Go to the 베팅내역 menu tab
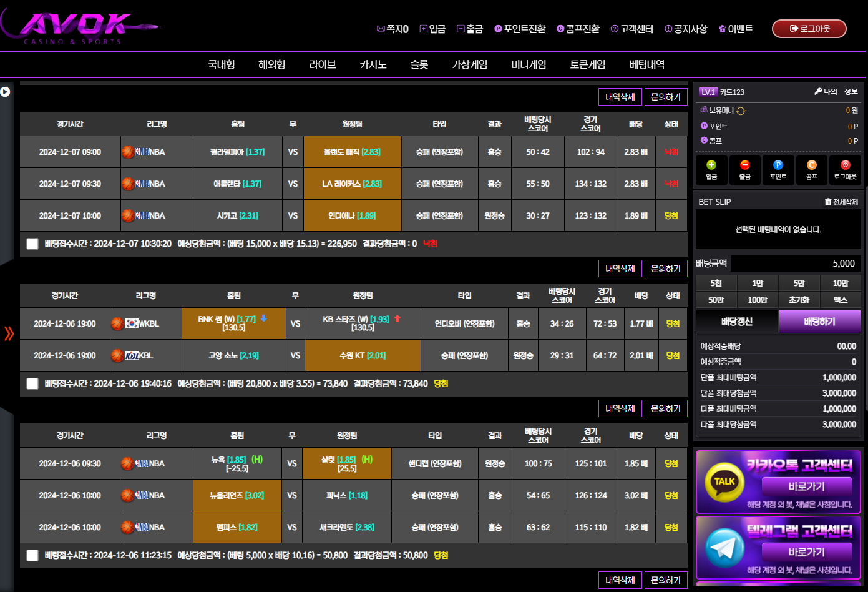This screenshot has width=868, height=592. 646,64
